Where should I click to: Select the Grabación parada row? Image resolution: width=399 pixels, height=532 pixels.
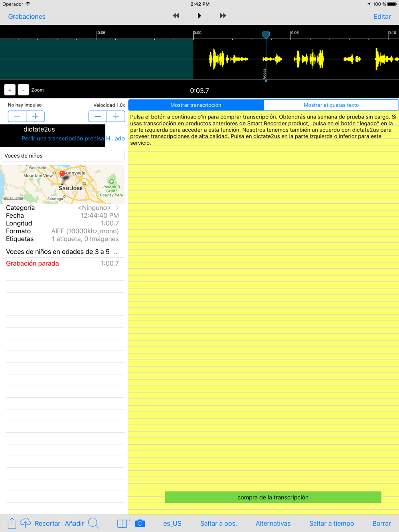click(62, 263)
